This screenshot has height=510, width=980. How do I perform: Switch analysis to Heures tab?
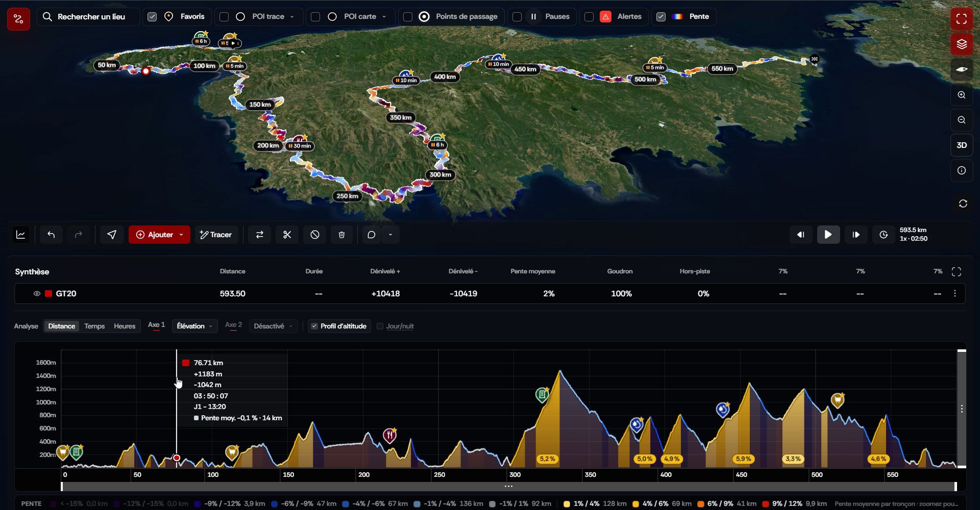pyautogui.click(x=125, y=326)
